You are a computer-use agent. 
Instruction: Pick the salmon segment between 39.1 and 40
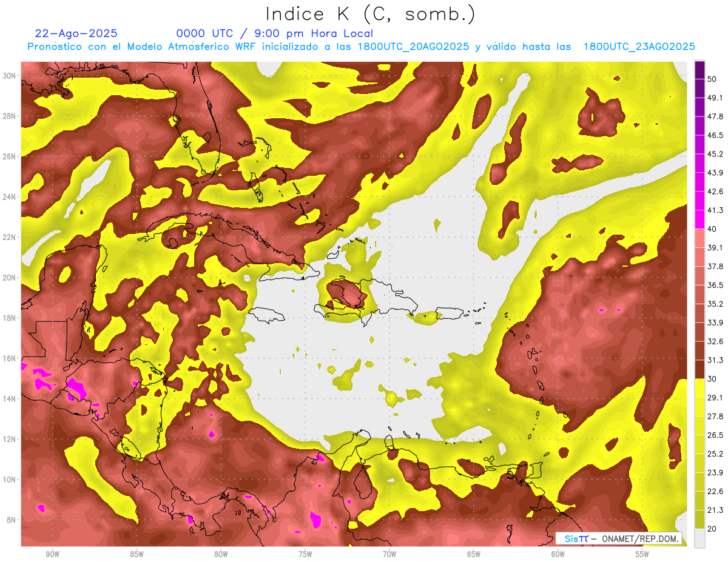tap(699, 238)
